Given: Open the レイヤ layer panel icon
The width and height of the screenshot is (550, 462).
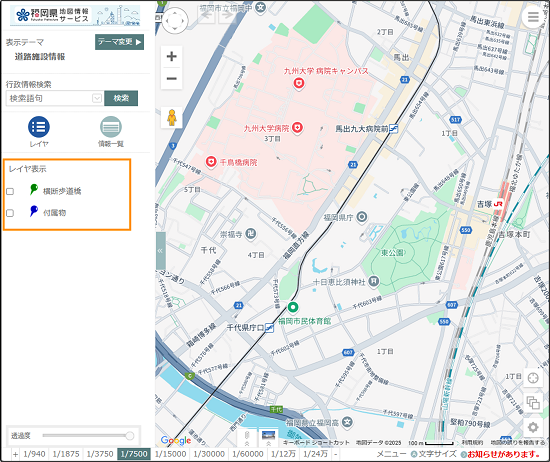Looking at the screenshot, I should tap(39, 127).
